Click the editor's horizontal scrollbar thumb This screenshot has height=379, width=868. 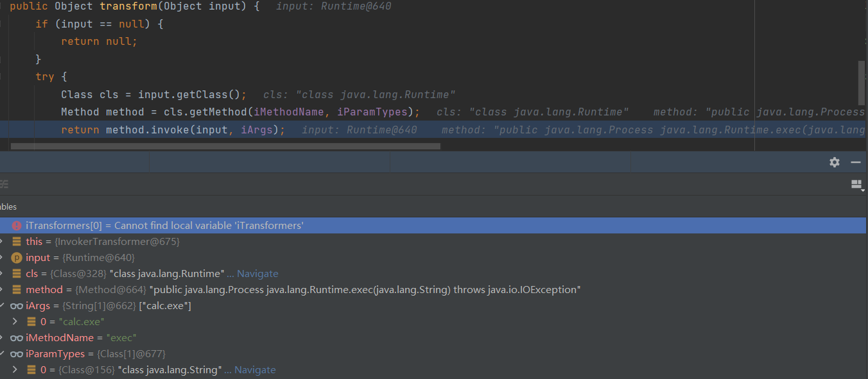(x=225, y=146)
